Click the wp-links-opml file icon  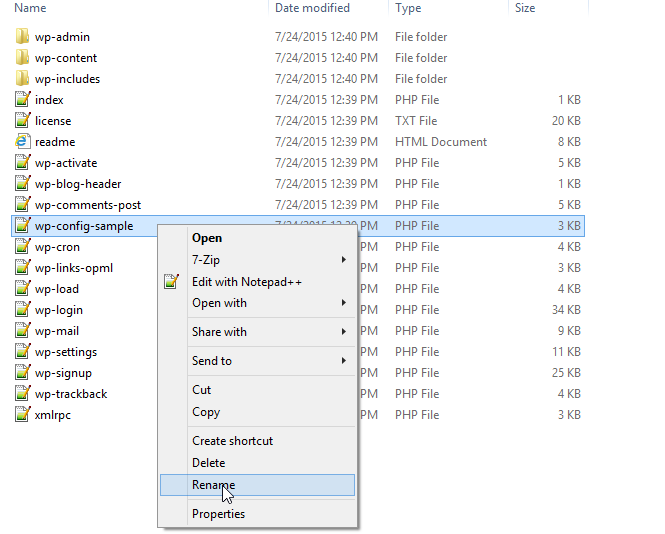pos(23,267)
